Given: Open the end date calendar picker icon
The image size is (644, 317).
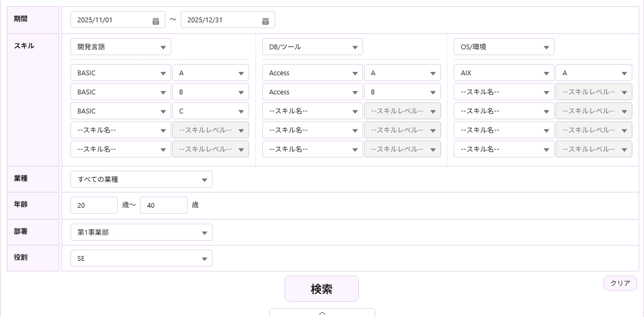Looking at the screenshot, I should [266, 21].
